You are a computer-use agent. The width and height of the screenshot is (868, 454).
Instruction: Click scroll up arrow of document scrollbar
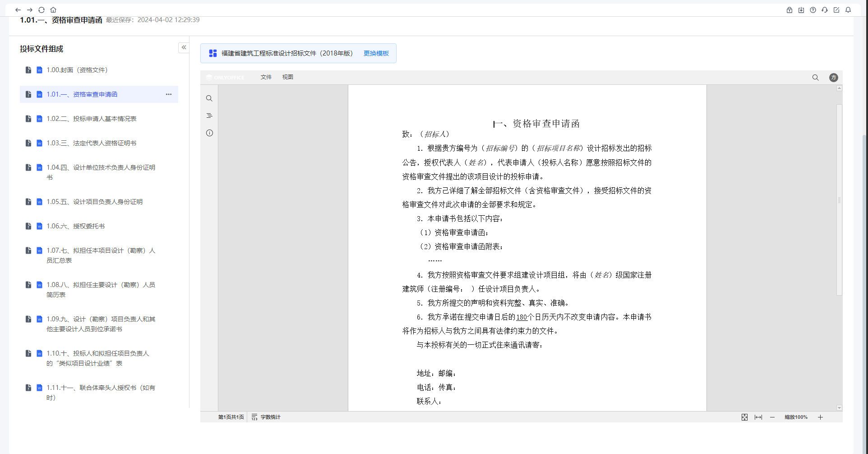[x=839, y=88]
